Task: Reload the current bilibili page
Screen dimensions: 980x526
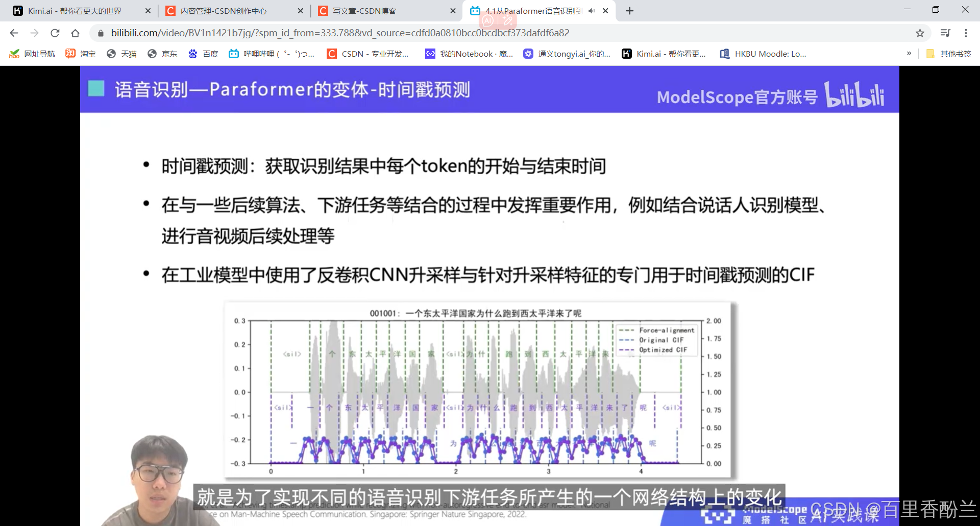Action: coord(55,33)
